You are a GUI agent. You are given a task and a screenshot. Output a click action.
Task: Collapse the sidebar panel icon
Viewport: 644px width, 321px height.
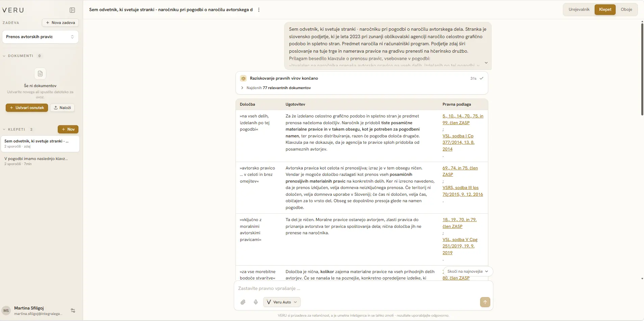point(72,10)
